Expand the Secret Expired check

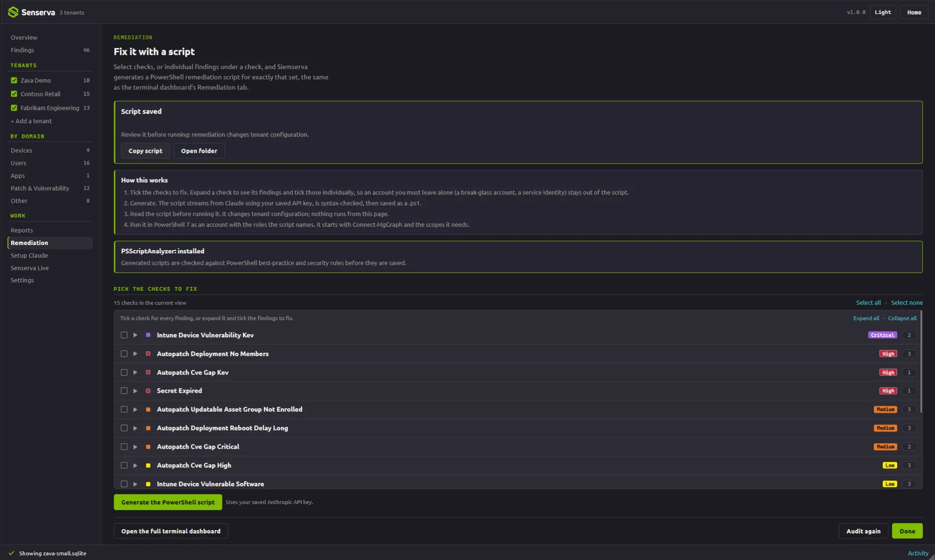pyautogui.click(x=135, y=391)
